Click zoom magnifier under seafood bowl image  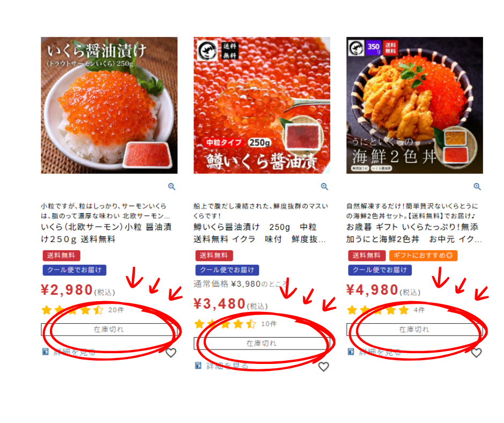(477, 186)
